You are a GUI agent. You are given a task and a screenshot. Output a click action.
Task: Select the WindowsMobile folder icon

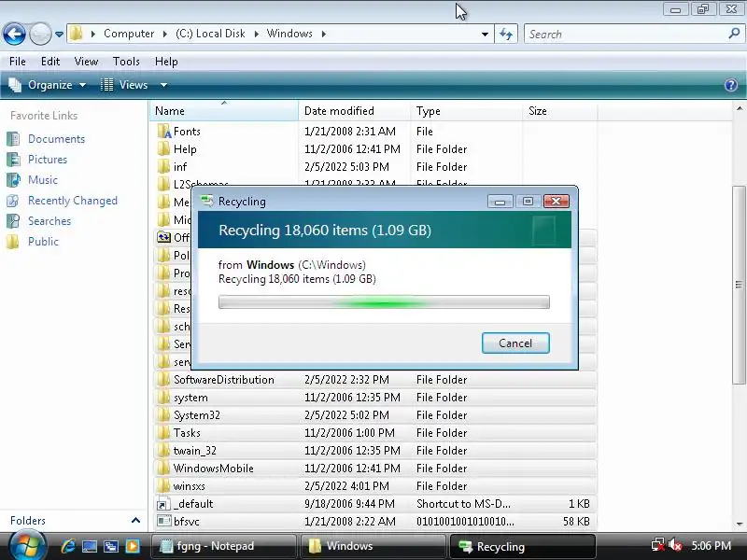point(164,469)
